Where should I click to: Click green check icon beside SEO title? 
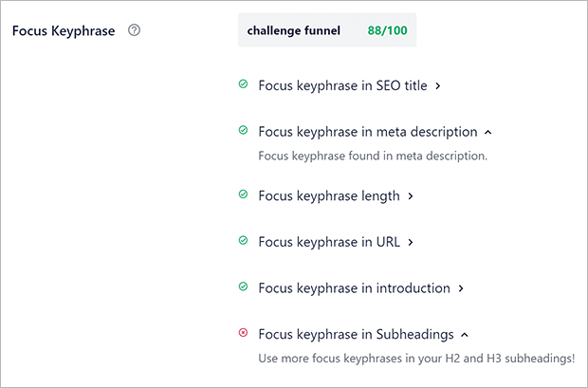[x=243, y=84]
